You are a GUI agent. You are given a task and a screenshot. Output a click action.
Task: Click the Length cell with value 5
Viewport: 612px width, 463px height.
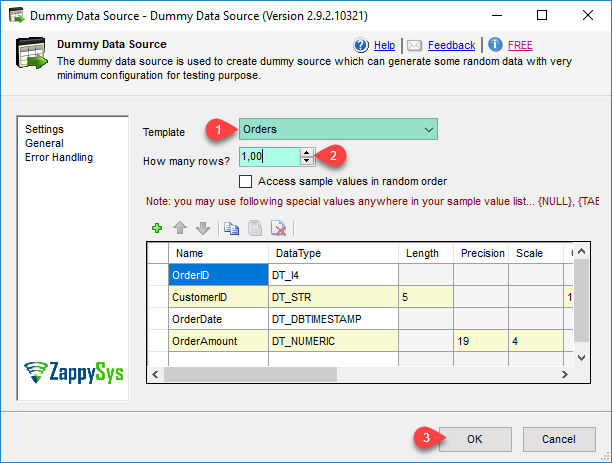pos(426,297)
